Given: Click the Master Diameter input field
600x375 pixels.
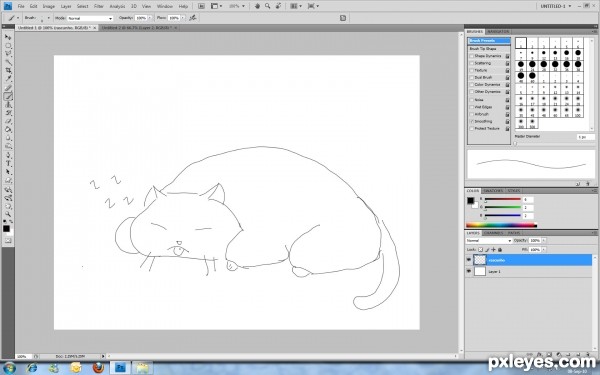Looking at the screenshot, I should [x=585, y=137].
